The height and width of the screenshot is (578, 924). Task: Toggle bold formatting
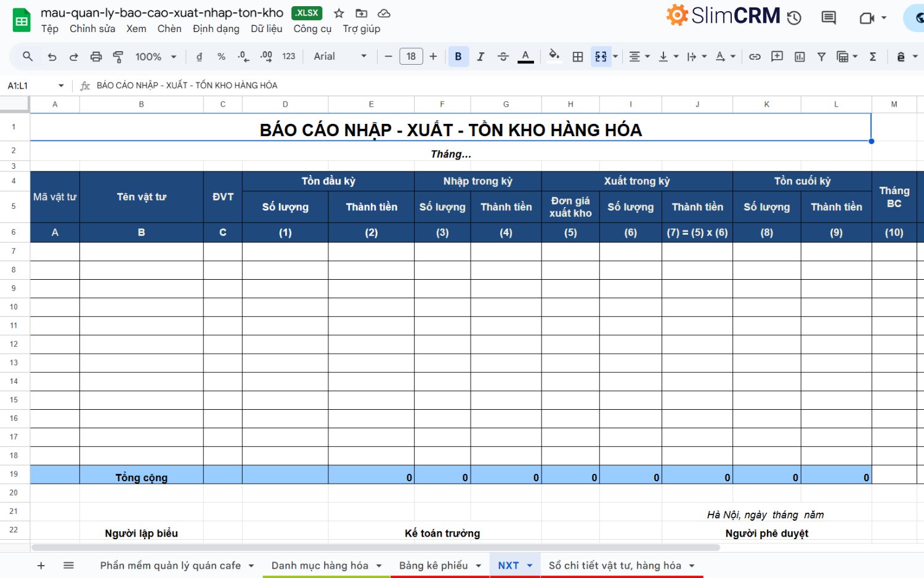coord(458,57)
